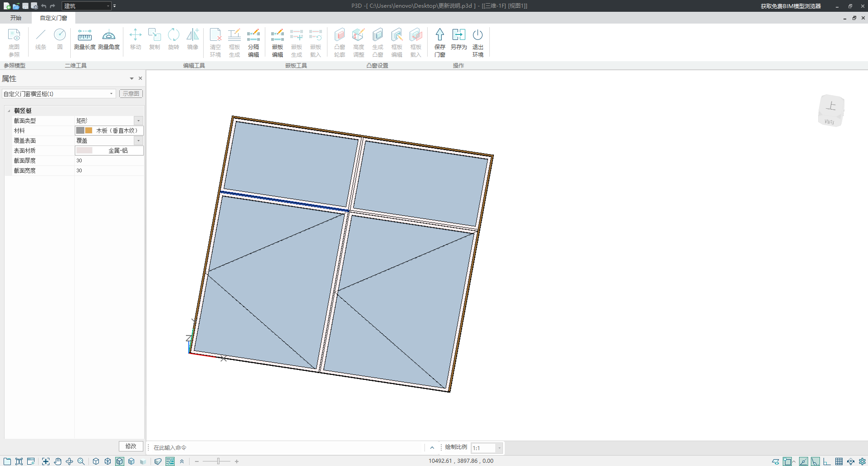868x466 pixels.
Task: Select the pan hand tool in status bar
Action: coord(58,461)
